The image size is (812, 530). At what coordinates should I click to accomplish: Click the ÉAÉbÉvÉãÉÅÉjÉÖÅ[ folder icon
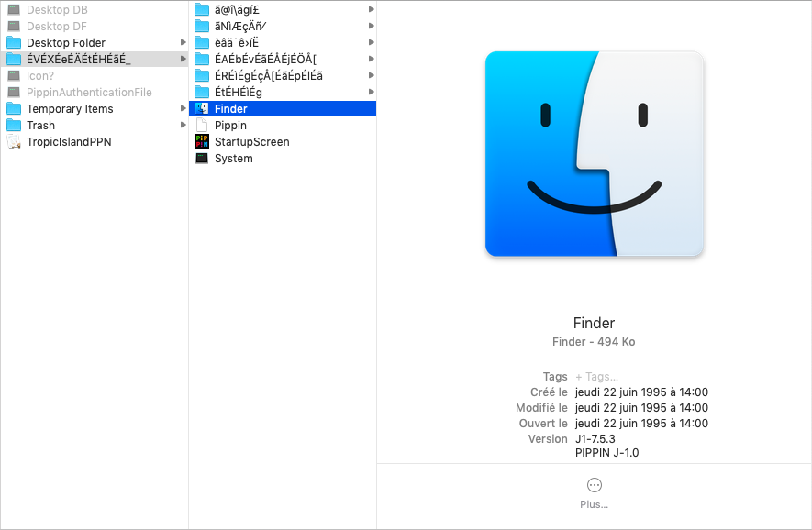tap(202, 59)
